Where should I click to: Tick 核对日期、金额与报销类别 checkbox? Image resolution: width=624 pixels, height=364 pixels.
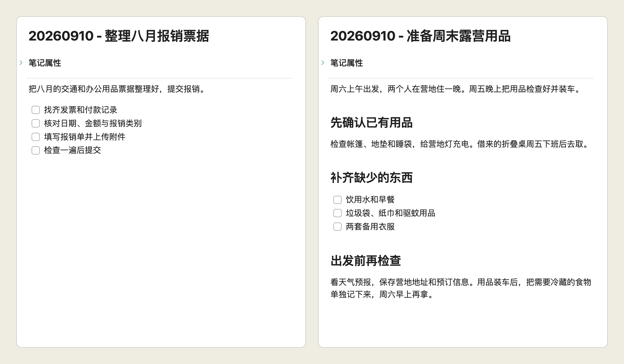click(36, 124)
